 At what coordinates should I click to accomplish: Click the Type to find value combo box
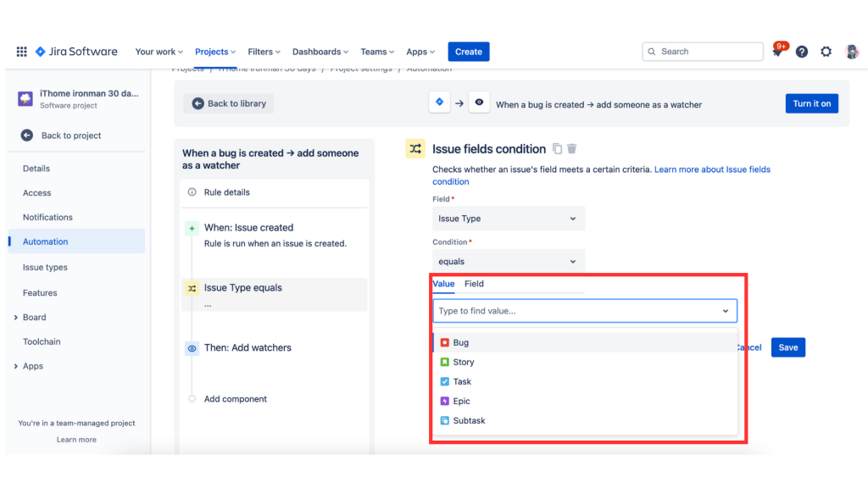coord(585,311)
